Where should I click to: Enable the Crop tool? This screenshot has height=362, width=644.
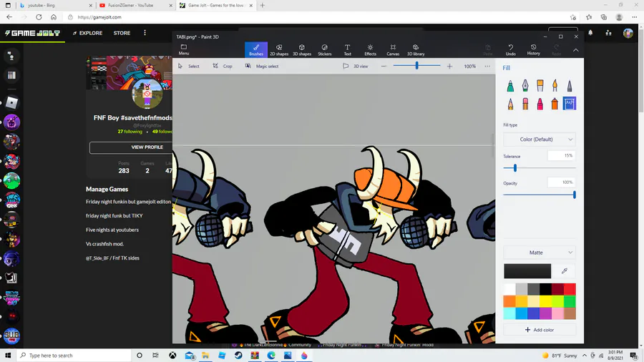coord(222,66)
